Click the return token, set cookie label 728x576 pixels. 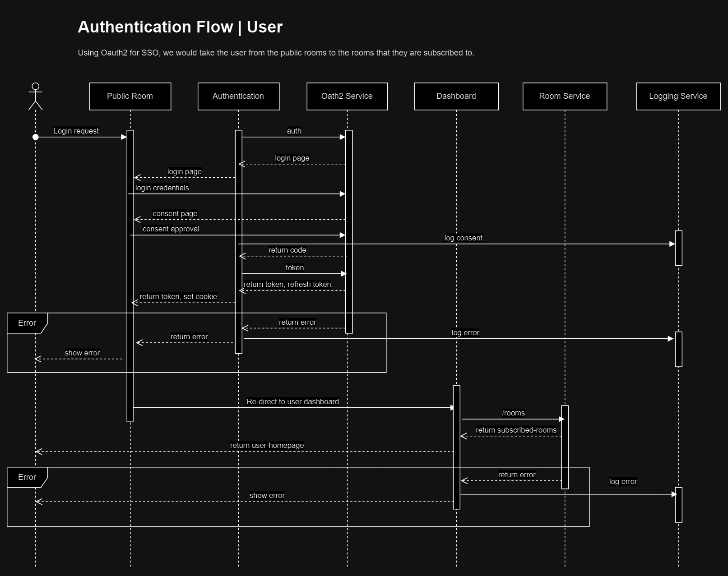pos(178,296)
